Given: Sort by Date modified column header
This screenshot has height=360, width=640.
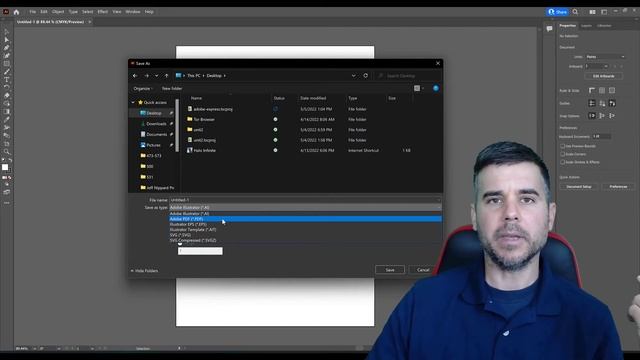Looking at the screenshot, I should [313, 98].
